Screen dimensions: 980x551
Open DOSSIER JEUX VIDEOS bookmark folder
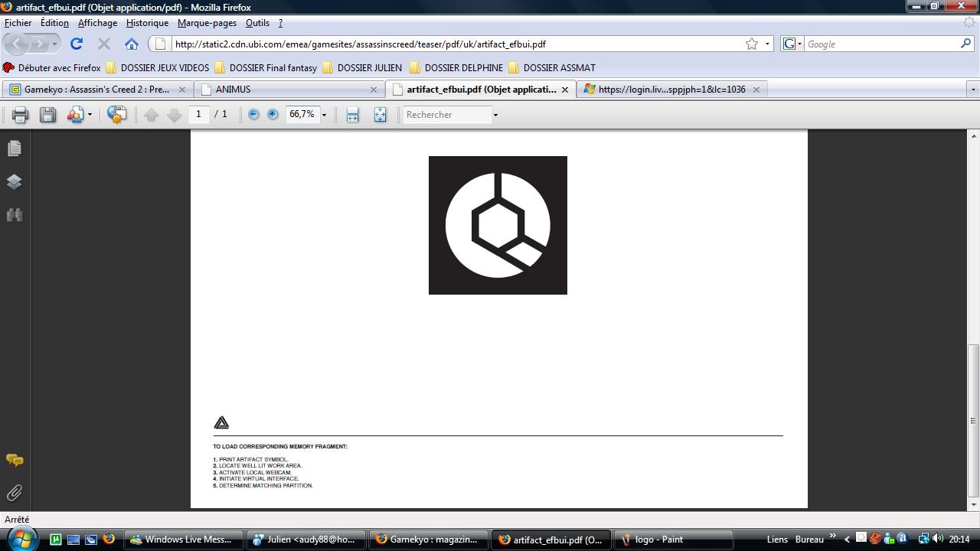click(x=158, y=67)
